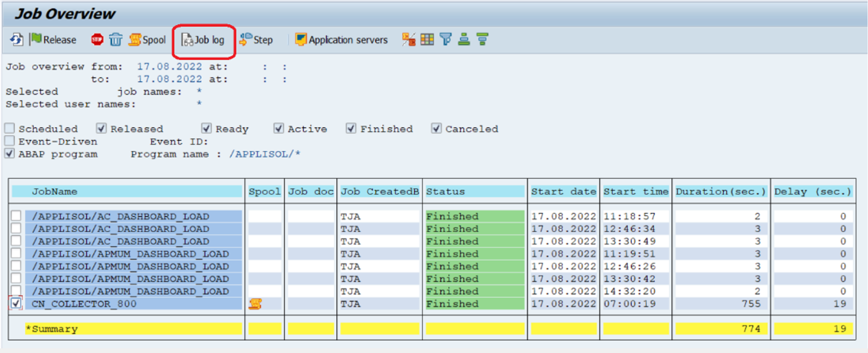
Task: Click the red stop (cancel active job) icon
Action: point(97,40)
